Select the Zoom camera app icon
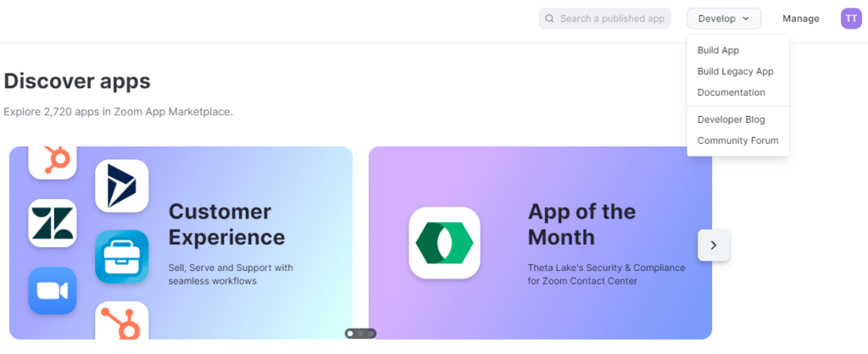The width and height of the screenshot is (868, 354). [x=53, y=290]
